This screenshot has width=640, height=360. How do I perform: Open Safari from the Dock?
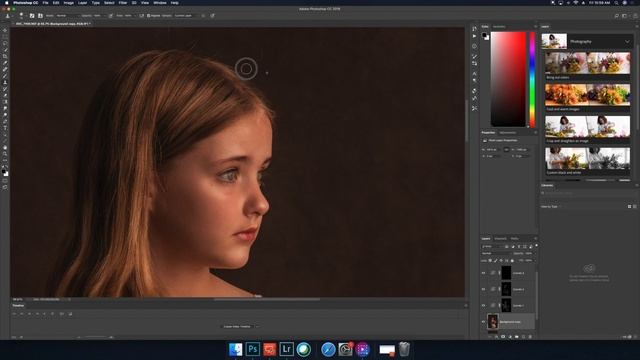click(328, 349)
